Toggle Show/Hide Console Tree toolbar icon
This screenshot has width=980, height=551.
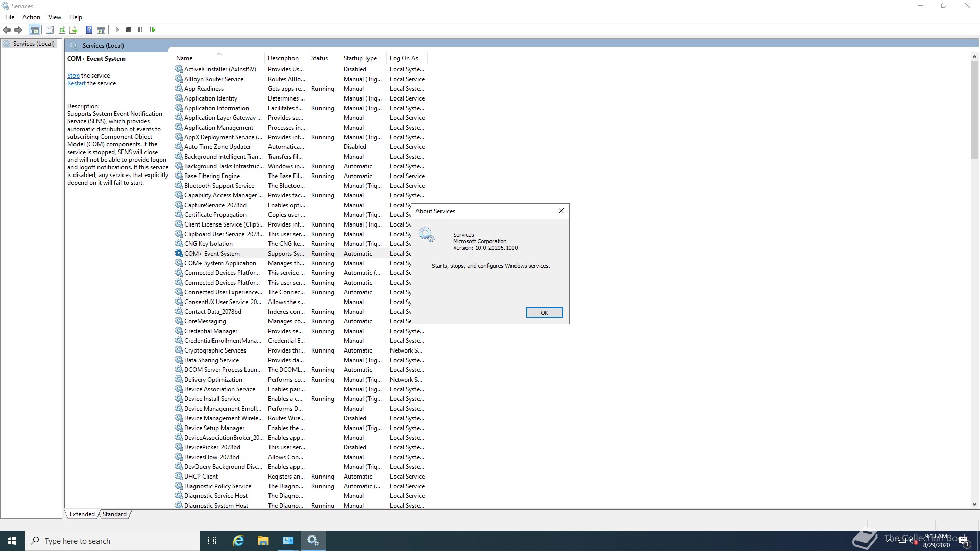[x=35, y=30]
